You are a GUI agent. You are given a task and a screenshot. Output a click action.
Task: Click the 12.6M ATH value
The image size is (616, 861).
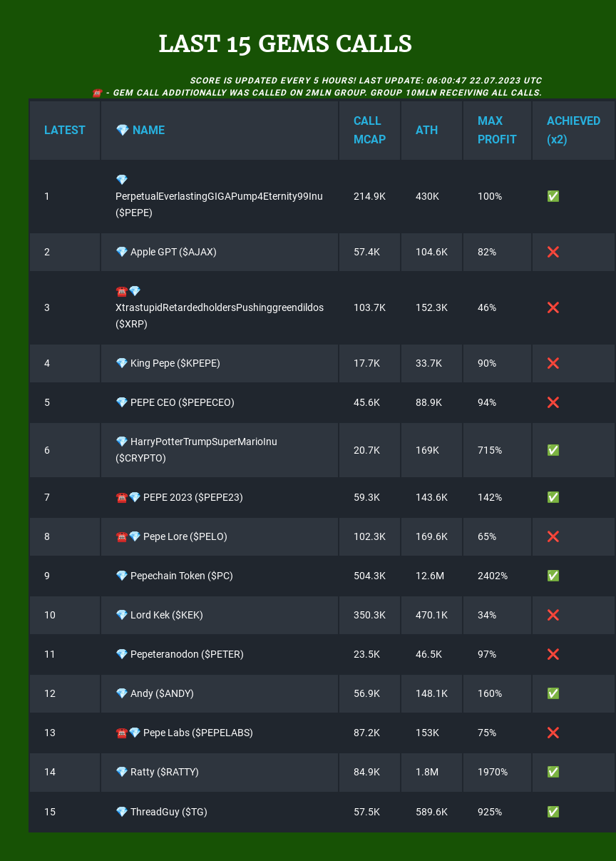click(x=430, y=576)
